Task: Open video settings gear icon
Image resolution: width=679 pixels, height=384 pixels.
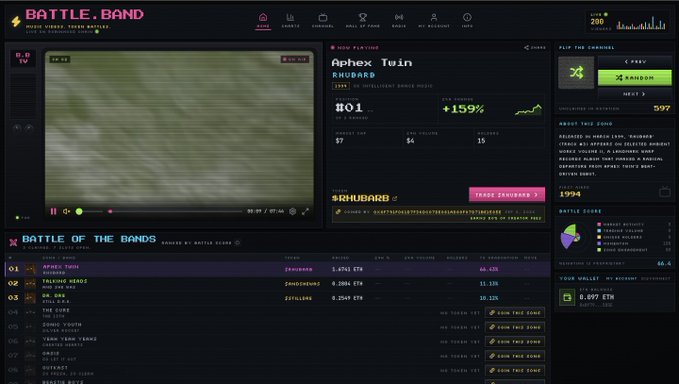Action: point(293,211)
